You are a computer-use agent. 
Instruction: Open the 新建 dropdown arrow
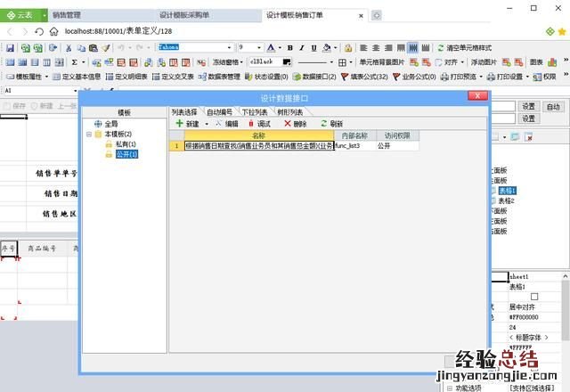pyautogui.click(x=207, y=124)
